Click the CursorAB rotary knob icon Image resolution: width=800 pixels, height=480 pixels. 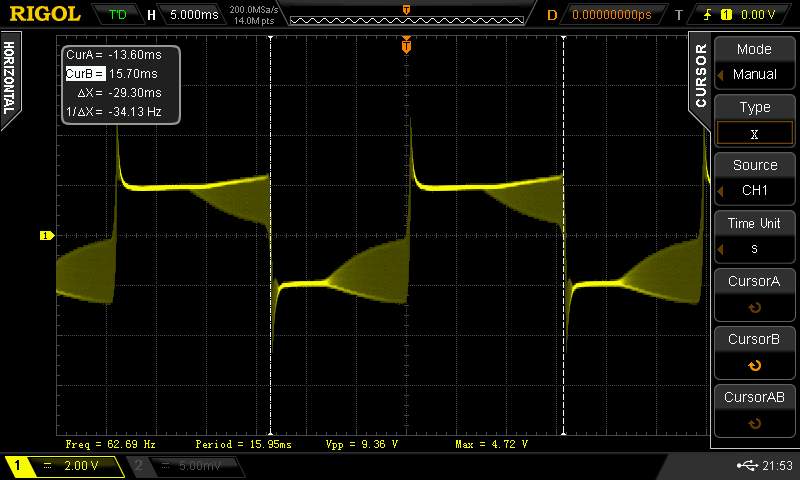754,424
